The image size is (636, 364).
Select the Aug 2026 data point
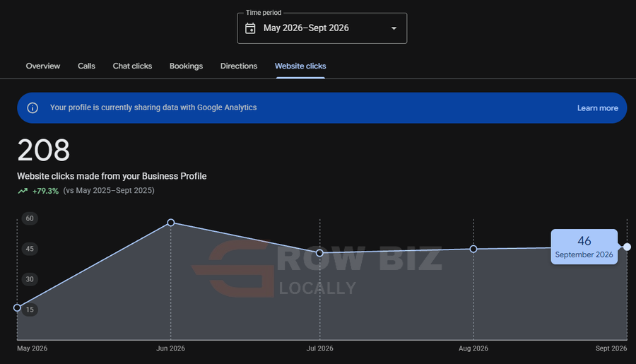tap(473, 249)
